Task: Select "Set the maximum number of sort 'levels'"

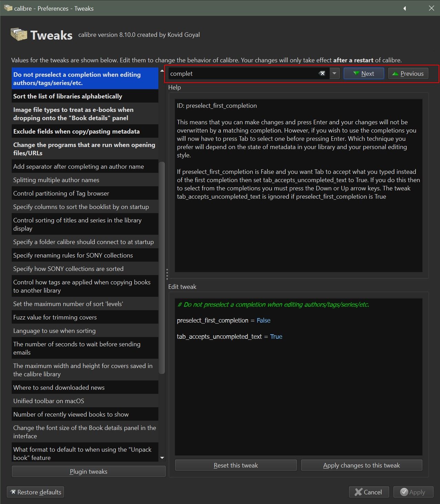Action: pos(85,304)
